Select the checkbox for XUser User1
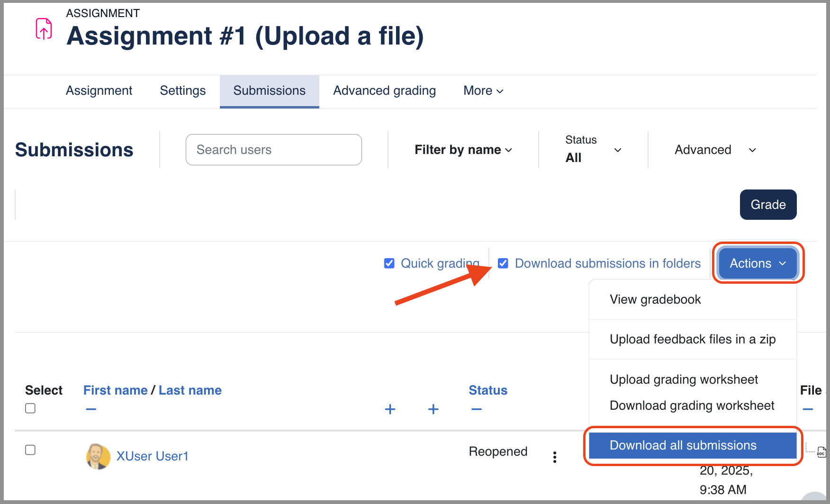This screenshot has height=504, width=830. point(30,450)
